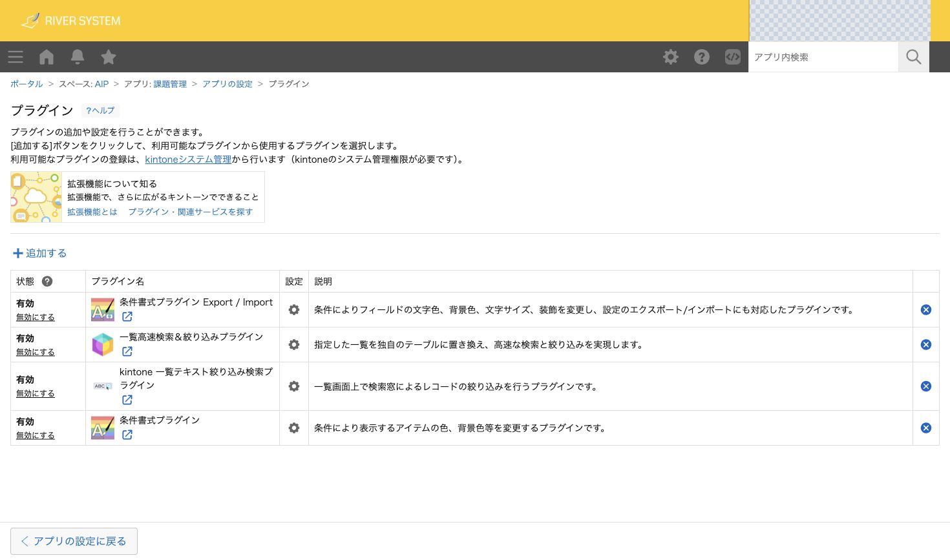Image resolution: width=950 pixels, height=560 pixels.
Task: Open help question mark in header bar
Action: tap(702, 57)
